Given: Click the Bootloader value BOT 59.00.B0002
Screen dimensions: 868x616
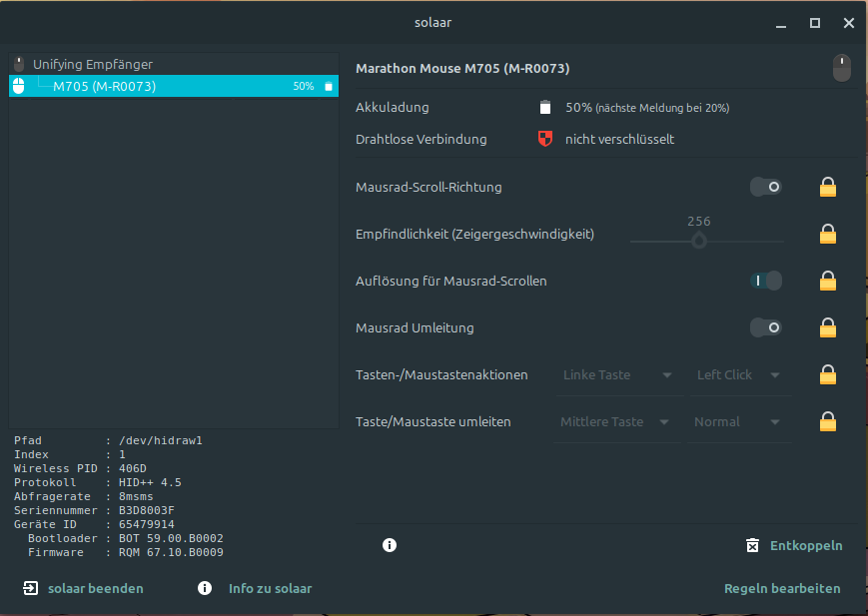Looking at the screenshot, I should tap(171, 538).
